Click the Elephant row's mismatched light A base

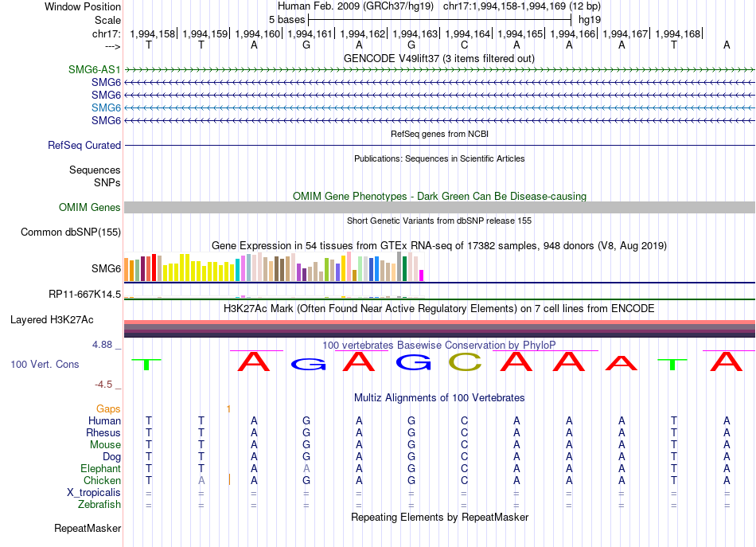[306, 468]
